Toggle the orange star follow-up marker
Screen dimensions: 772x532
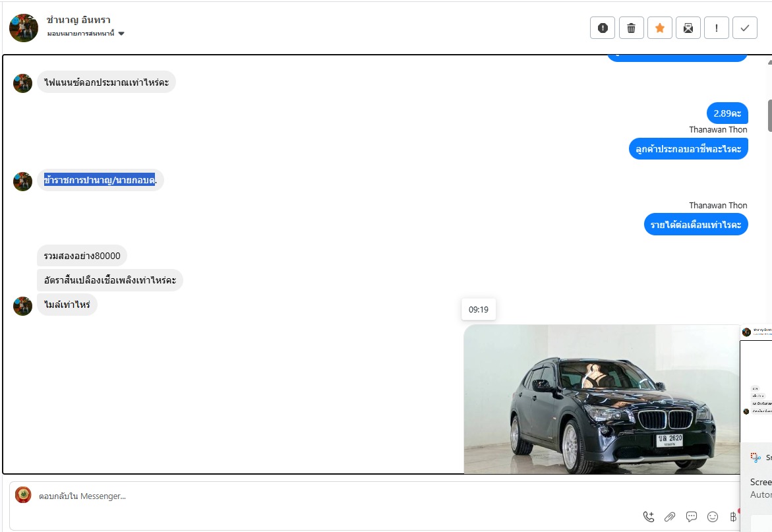click(x=659, y=28)
